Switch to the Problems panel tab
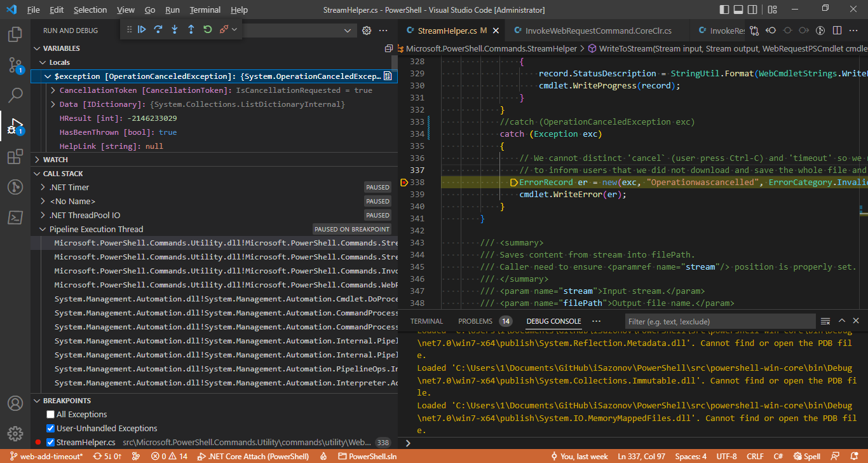Image resolution: width=868 pixels, height=463 pixels. coord(475,321)
